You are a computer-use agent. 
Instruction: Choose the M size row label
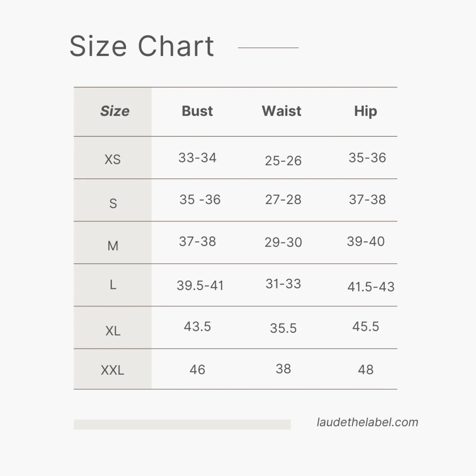113,246
